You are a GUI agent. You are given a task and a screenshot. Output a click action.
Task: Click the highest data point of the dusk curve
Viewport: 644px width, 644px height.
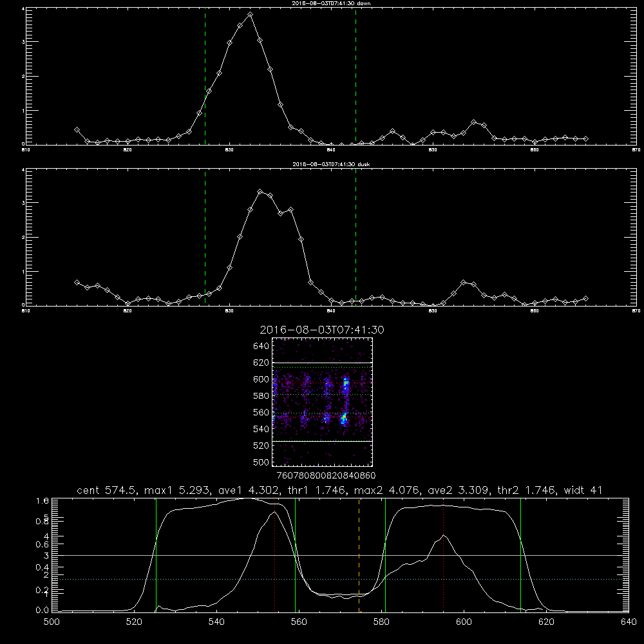[260, 192]
